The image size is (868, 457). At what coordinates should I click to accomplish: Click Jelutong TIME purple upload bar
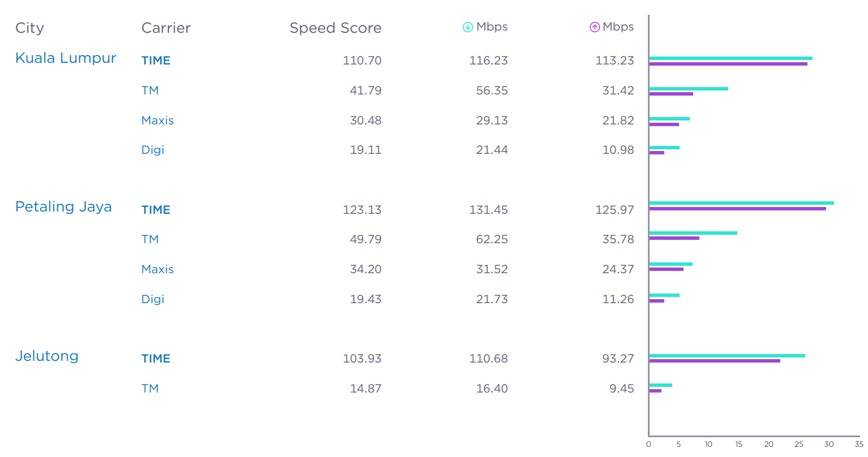[715, 361]
